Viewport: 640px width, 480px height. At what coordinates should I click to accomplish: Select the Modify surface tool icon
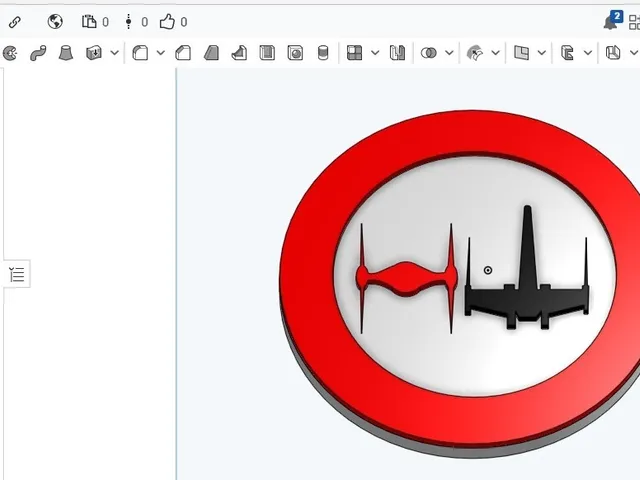(x=475, y=53)
